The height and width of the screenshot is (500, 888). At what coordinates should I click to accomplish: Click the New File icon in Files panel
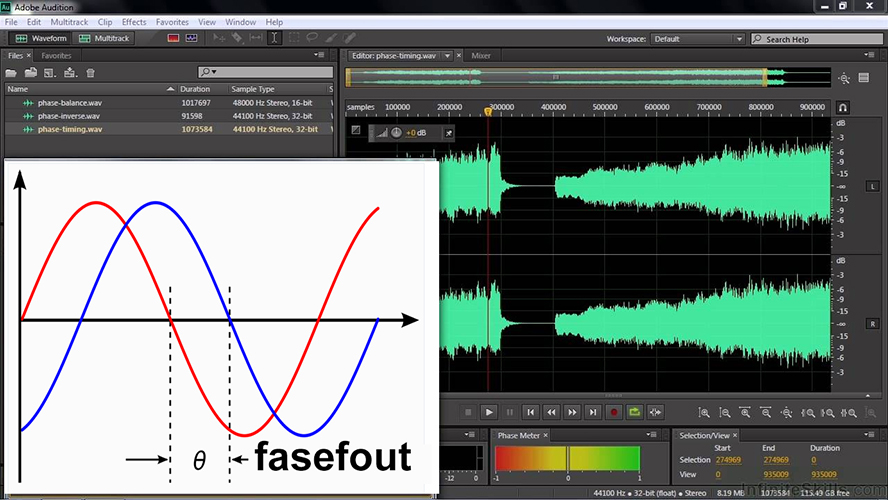pos(50,72)
